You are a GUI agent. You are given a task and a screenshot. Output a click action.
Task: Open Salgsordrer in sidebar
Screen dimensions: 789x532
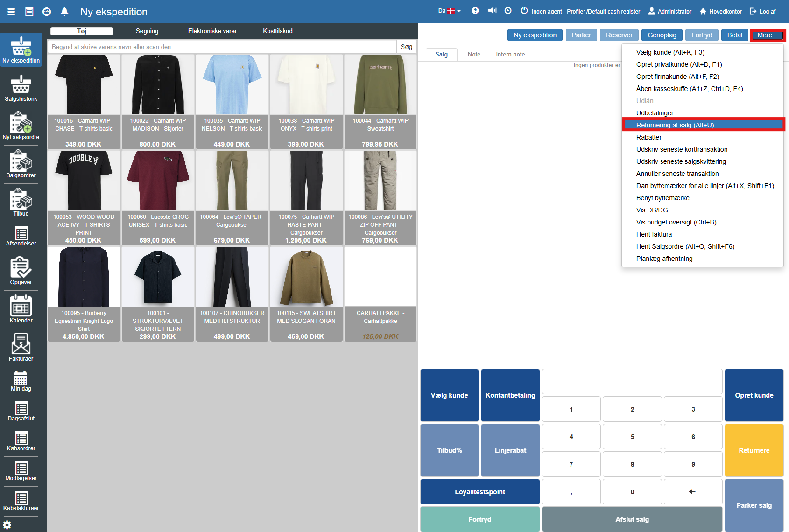coord(21,164)
